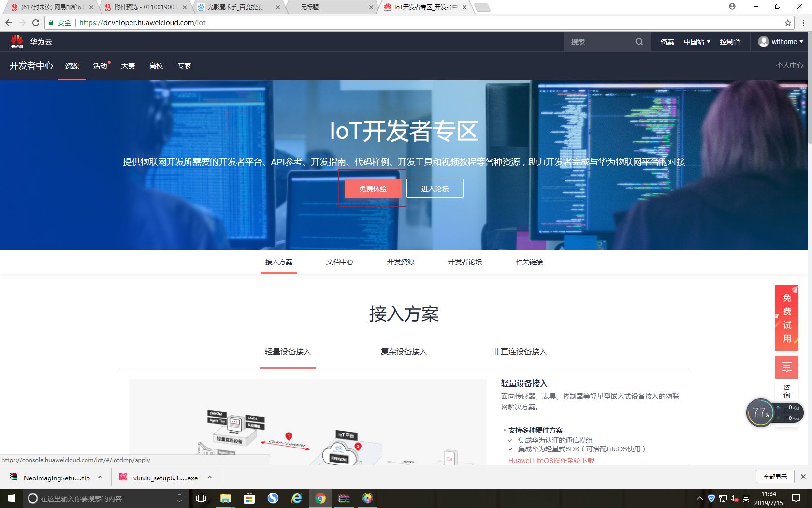This screenshot has height=508, width=812.
Task: Click the 英 input method indicator
Action: tap(746, 498)
